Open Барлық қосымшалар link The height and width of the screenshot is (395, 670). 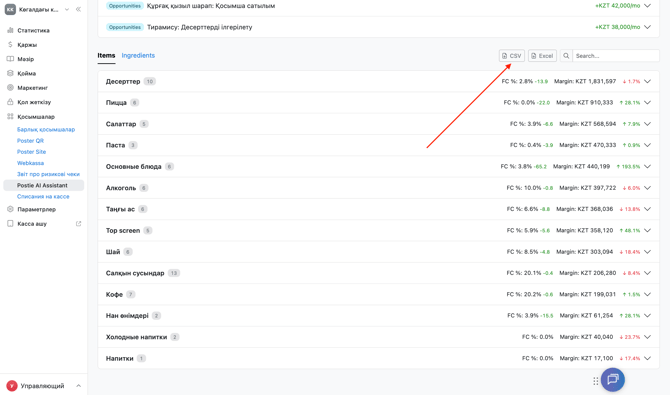(46, 130)
